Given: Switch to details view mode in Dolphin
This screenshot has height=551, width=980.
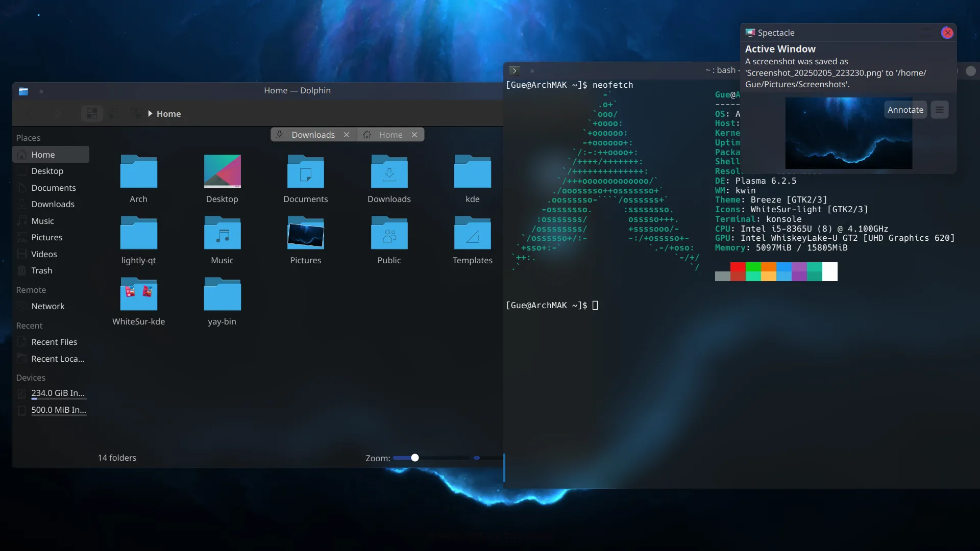Looking at the screenshot, I should 112,113.
